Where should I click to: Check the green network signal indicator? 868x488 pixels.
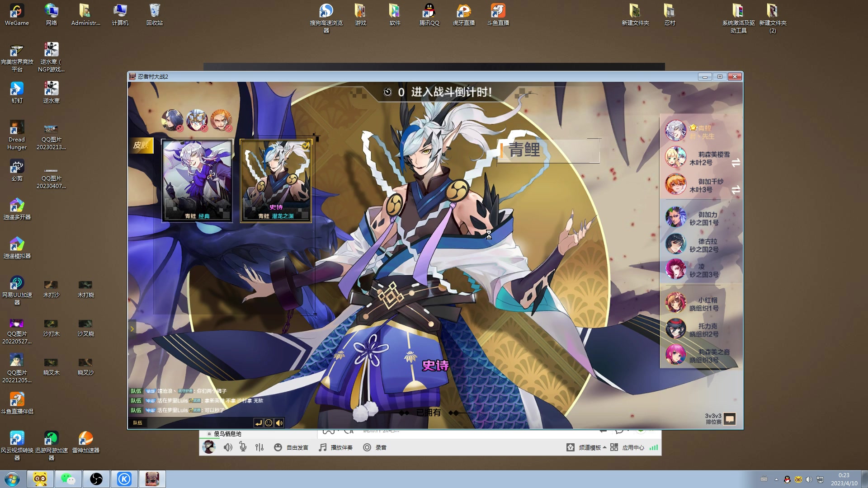(654, 447)
